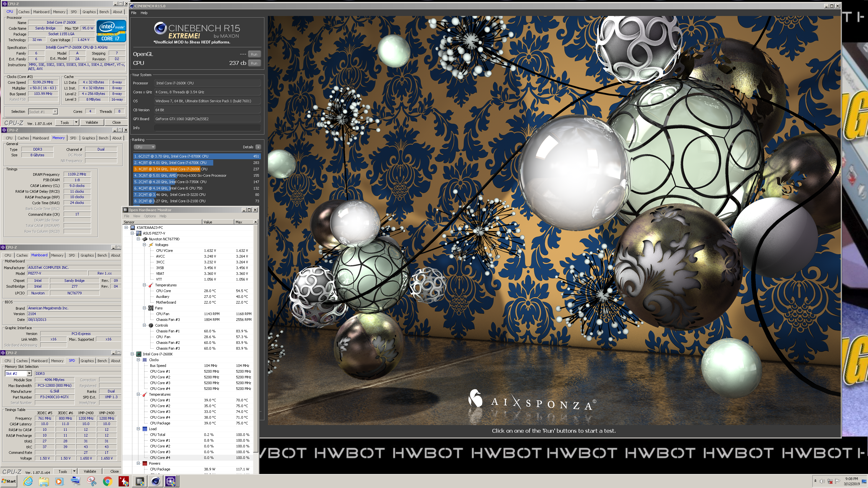Collapse the Intel Core i7-2600K node
The height and width of the screenshot is (488, 868).
click(x=132, y=354)
